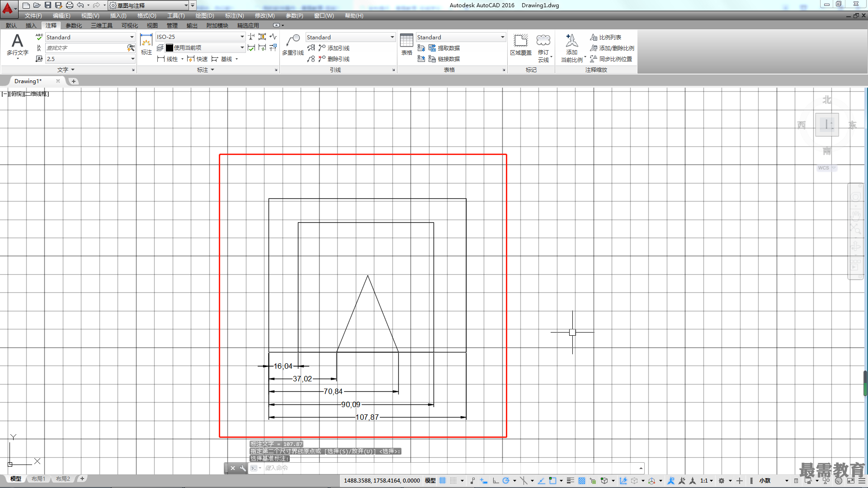Open the table style Standard dropdown
Image resolution: width=868 pixels, height=488 pixels.
click(x=461, y=37)
